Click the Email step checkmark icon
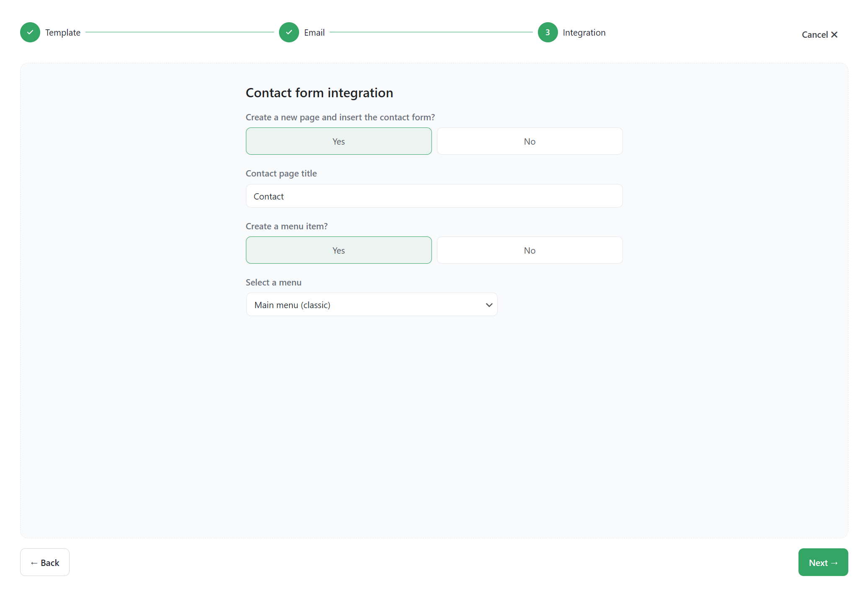The image size is (868, 602). [289, 32]
